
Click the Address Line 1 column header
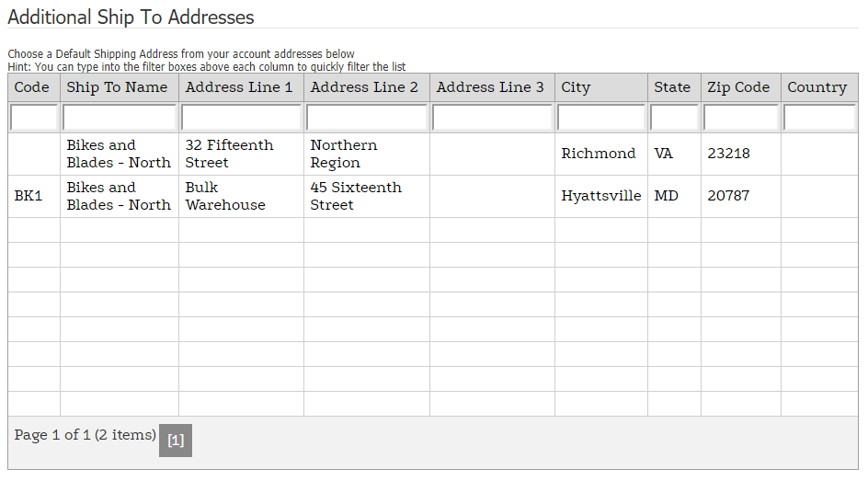[239, 87]
